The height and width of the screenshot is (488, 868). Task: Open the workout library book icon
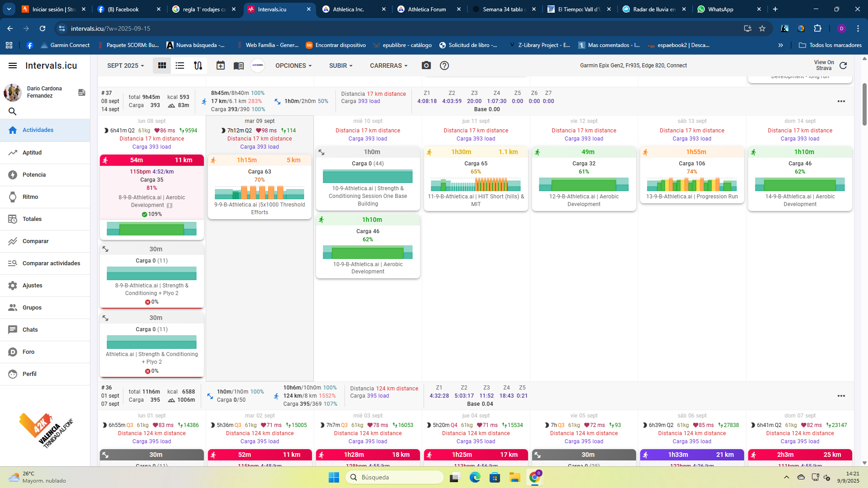(x=239, y=66)
